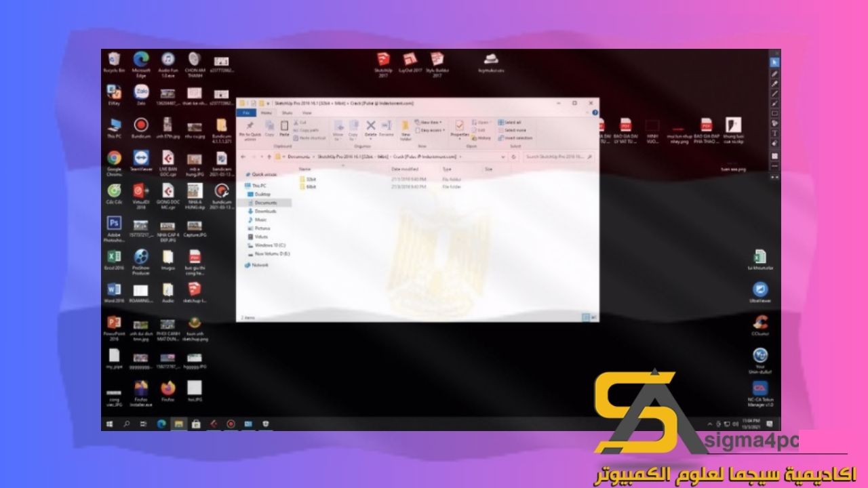Switch to the Home ribbon tab
The height and width of the screenshot is (488, 868).
click(x=267, y=113)
